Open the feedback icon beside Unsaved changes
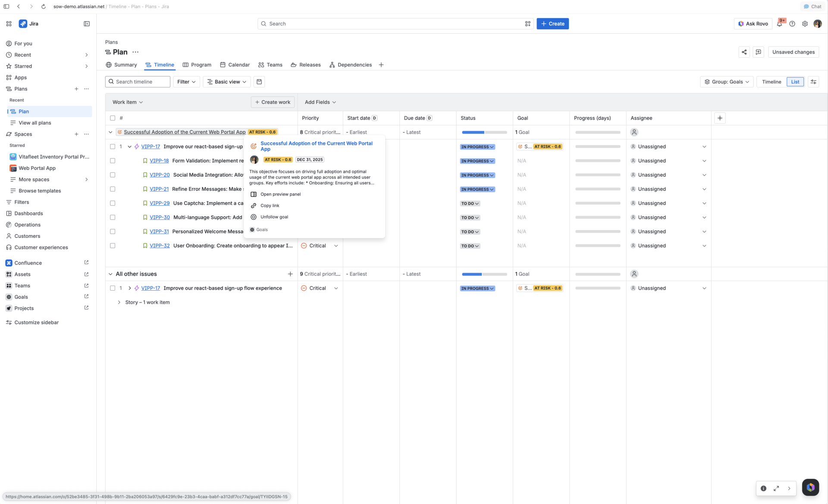 point(758,52)
